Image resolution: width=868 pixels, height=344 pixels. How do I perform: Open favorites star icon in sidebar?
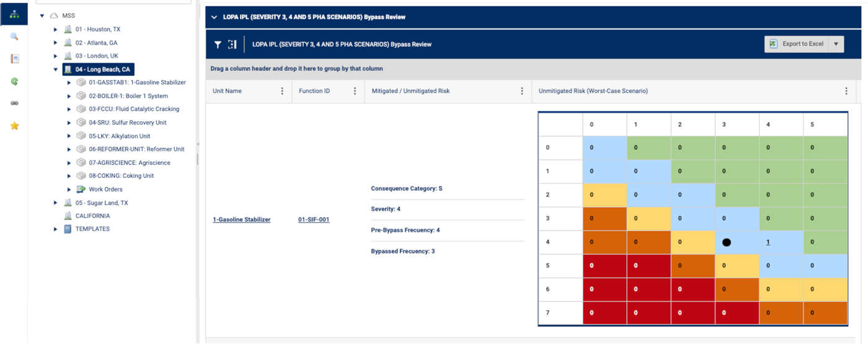point(14,126)
